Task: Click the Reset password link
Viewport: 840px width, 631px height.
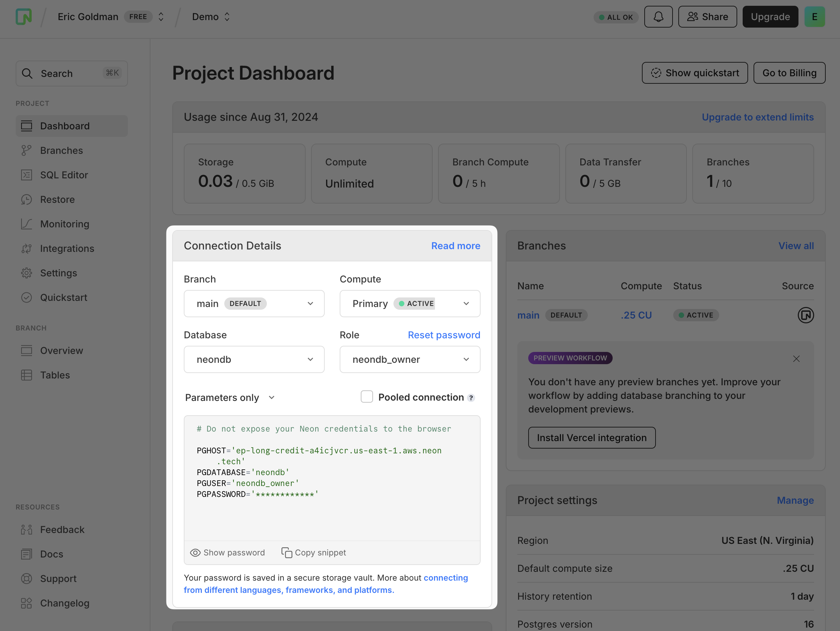Action: tap(443, 335)
